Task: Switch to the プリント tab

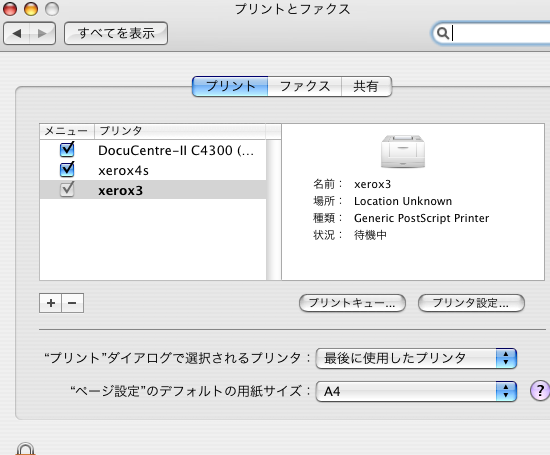Action: tap(230, 86)
